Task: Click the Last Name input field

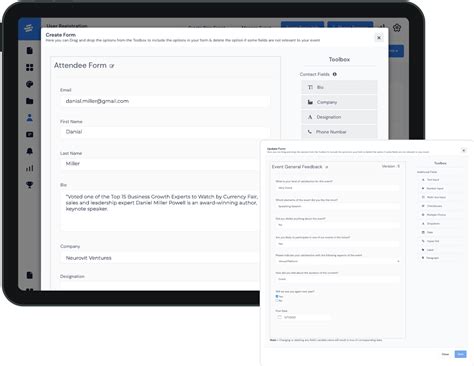Action: [160, 164]
